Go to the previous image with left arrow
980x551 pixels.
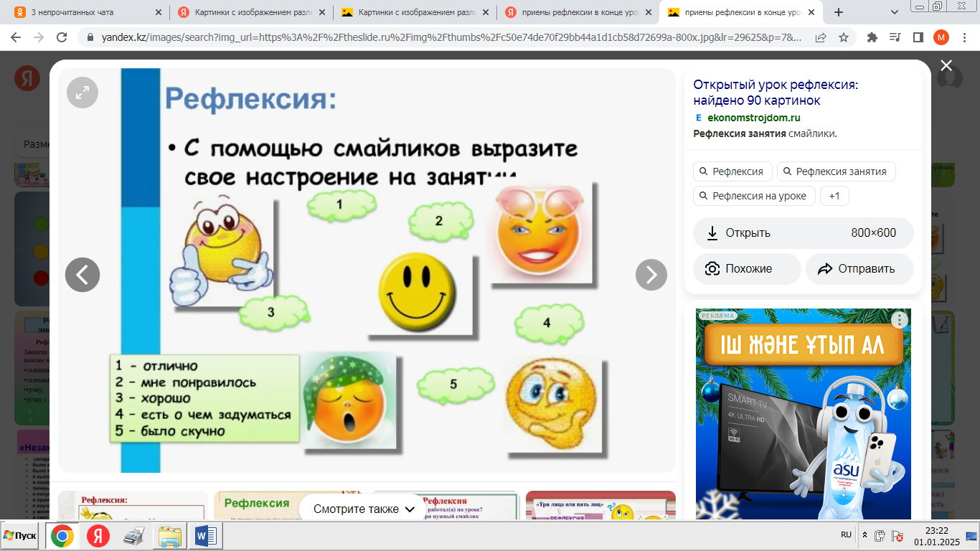click(x=83, y=274)
